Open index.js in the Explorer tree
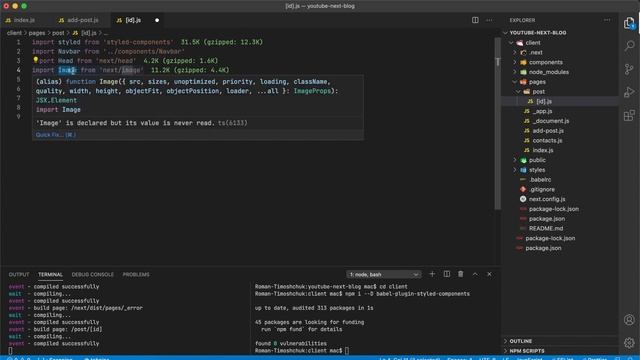This screenshot has width=640, height=360. (x=543, y=150)
